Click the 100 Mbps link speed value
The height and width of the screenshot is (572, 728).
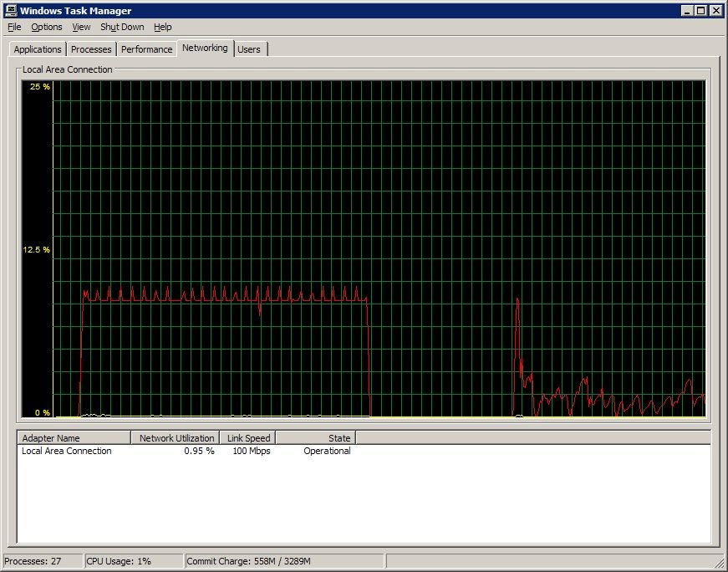point(252,451)
